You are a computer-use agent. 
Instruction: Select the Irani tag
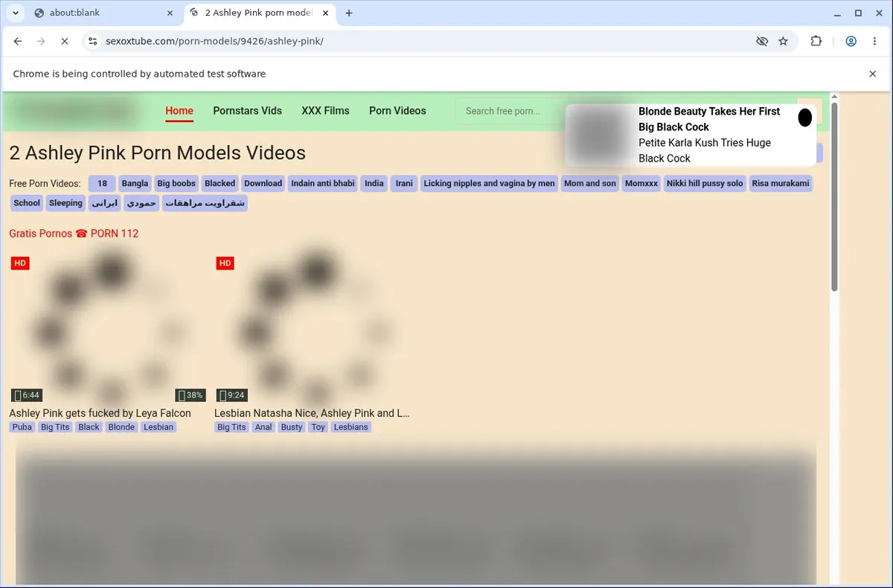point(404,183)
